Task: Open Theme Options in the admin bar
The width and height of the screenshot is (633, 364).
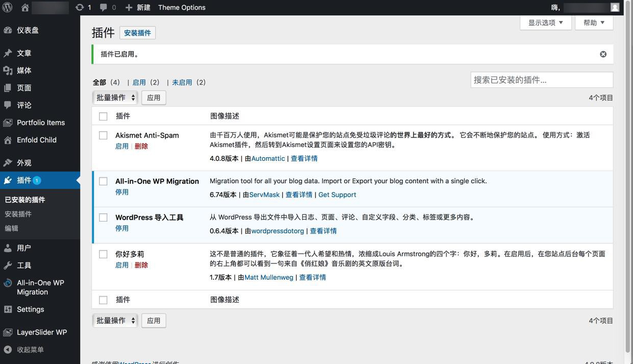Action: pos(182,7)
